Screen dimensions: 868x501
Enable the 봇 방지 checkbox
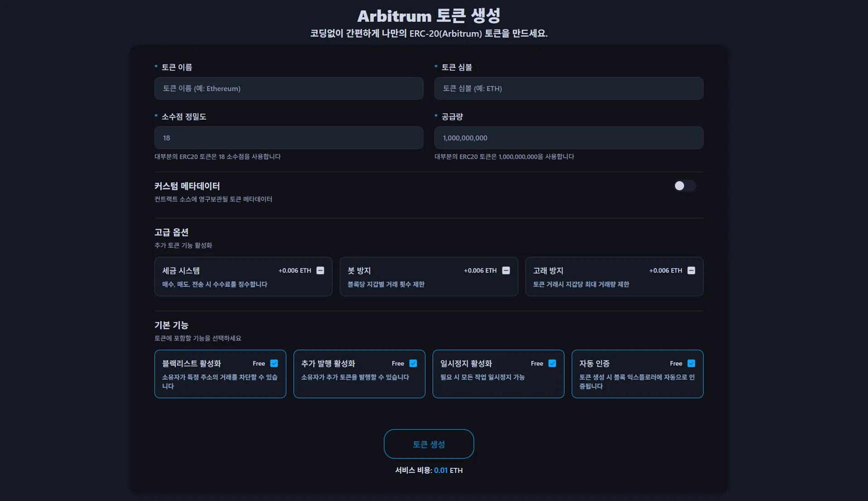(x=506, y=270)
